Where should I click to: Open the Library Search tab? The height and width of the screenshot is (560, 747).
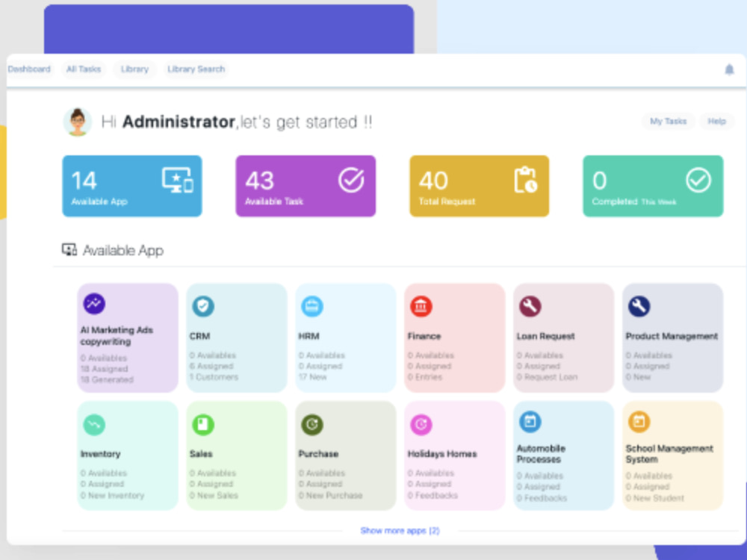click(196, 69)
